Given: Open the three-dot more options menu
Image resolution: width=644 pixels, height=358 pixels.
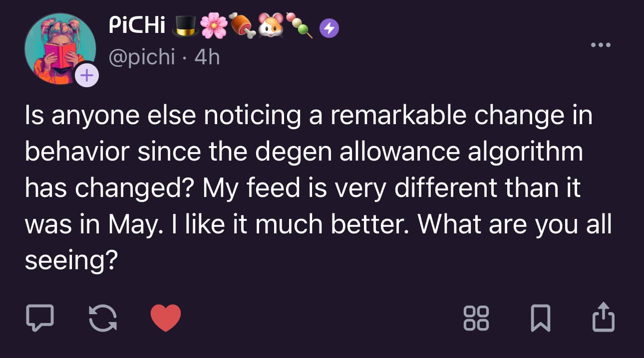Looking at the screenshot, I should pos(600,45).
